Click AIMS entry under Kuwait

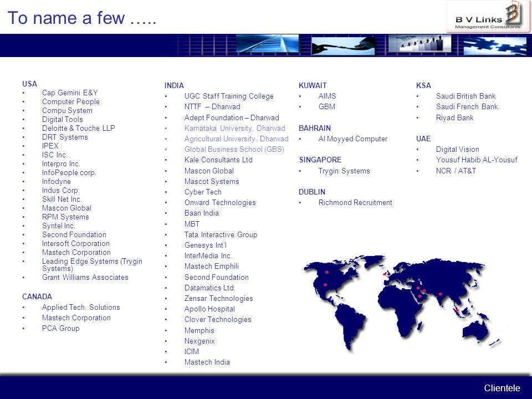(327, 96)
